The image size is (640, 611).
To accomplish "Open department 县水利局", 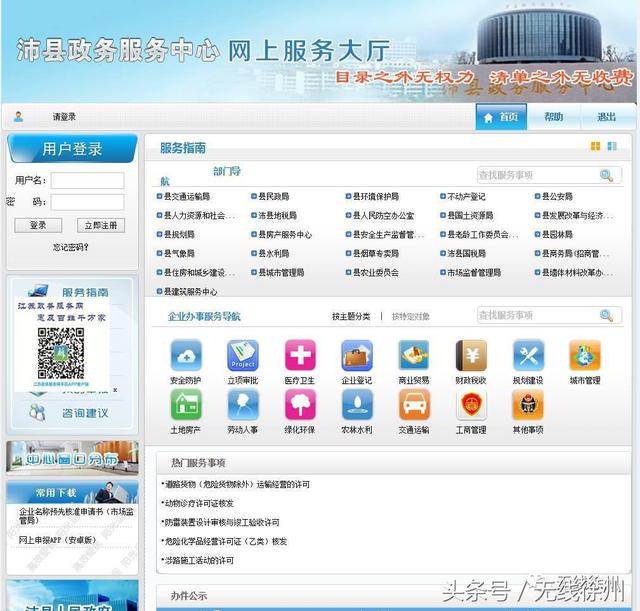I will tap(273, 253).
